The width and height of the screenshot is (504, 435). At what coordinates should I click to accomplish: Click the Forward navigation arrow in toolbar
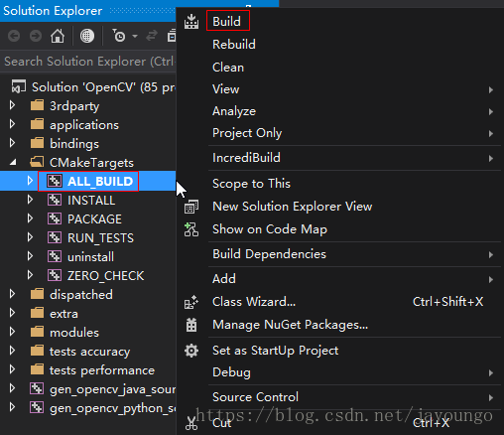click(36, 36)
